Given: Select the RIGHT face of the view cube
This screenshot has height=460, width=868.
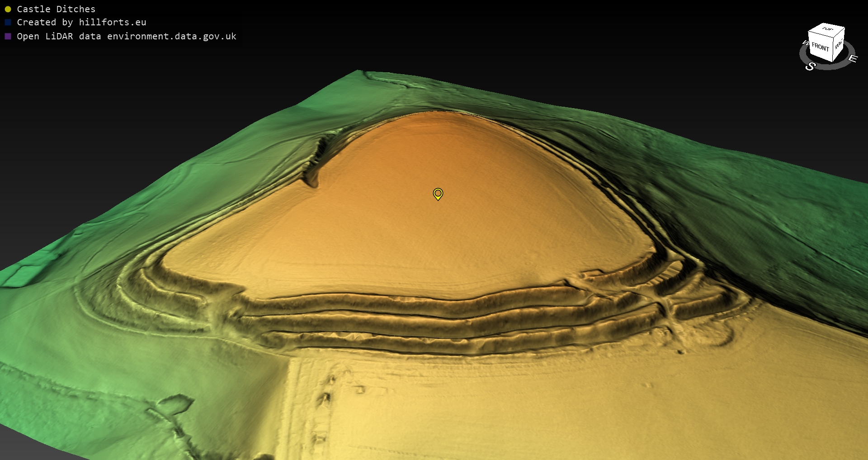Looking at the screenshot, I should (x=839, y=45).
